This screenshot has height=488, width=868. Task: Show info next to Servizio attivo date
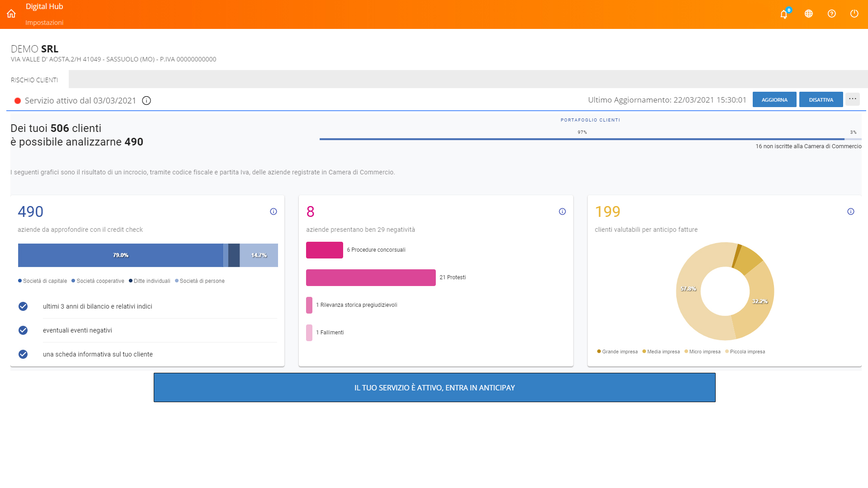[x=146, y=100]
